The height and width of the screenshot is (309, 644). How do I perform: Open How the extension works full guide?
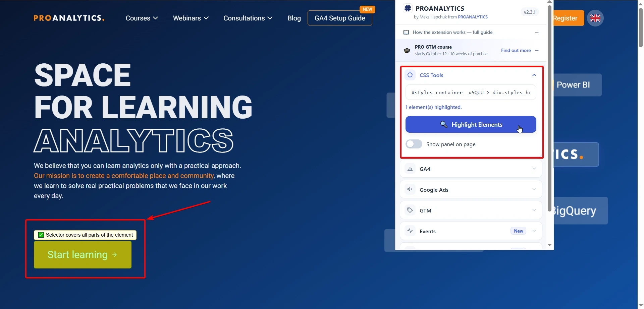click(471, 32)
